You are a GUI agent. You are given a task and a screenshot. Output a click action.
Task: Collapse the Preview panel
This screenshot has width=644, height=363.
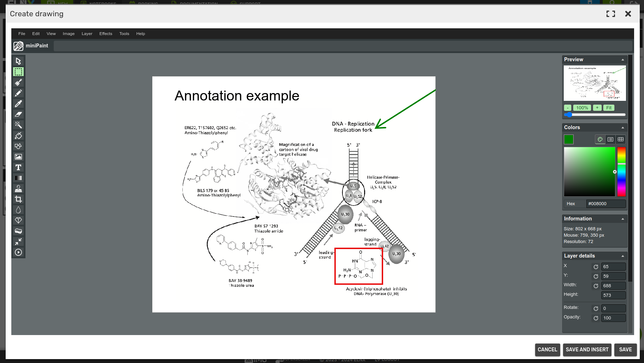[622, 60]
